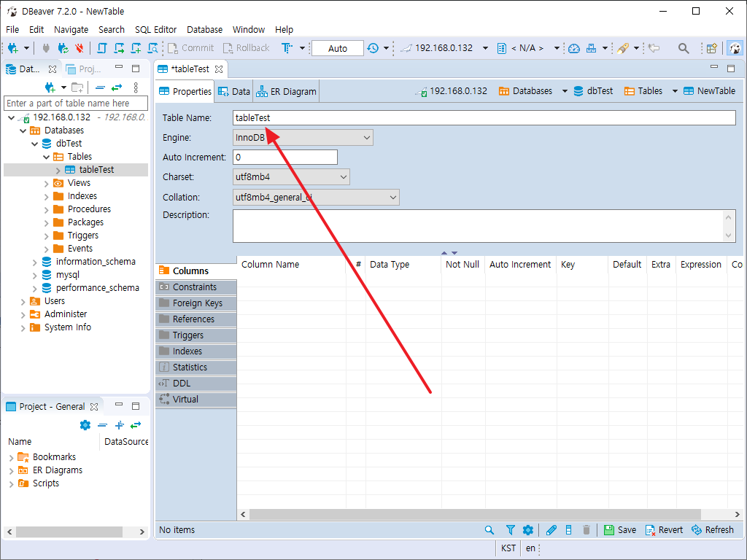Expand the Views folder in the tree

[x=46, y=183]
